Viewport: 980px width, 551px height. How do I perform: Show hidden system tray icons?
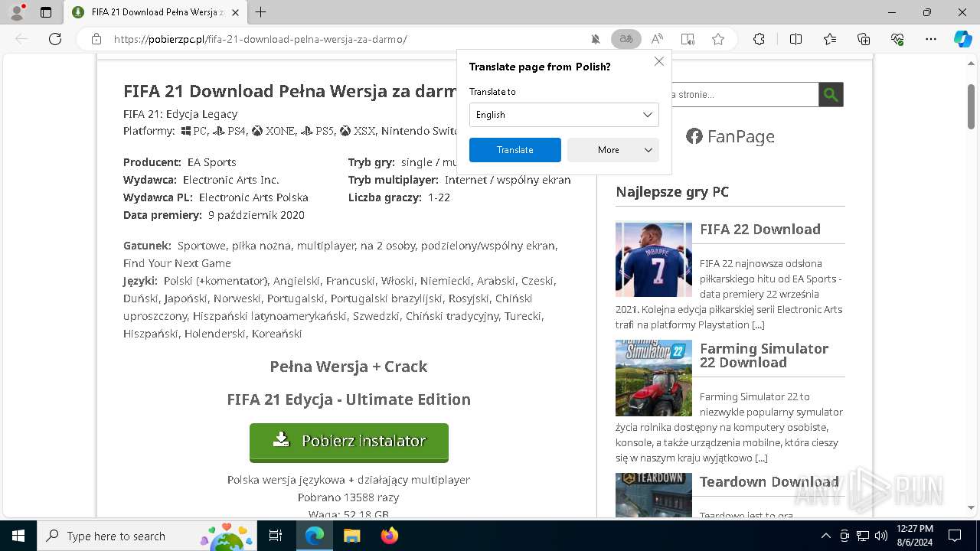825,536
